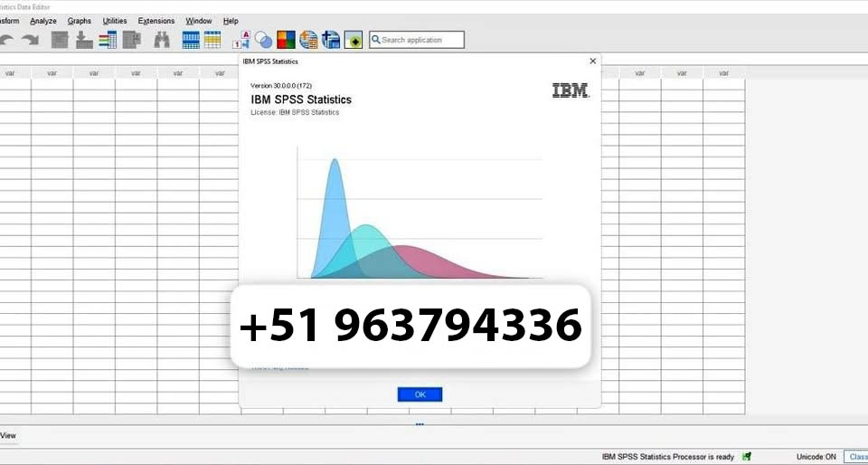Image resolution: width=868 pixels, height=465 pixels.
Task: Open the Help menu
Action: click(231, 21)
